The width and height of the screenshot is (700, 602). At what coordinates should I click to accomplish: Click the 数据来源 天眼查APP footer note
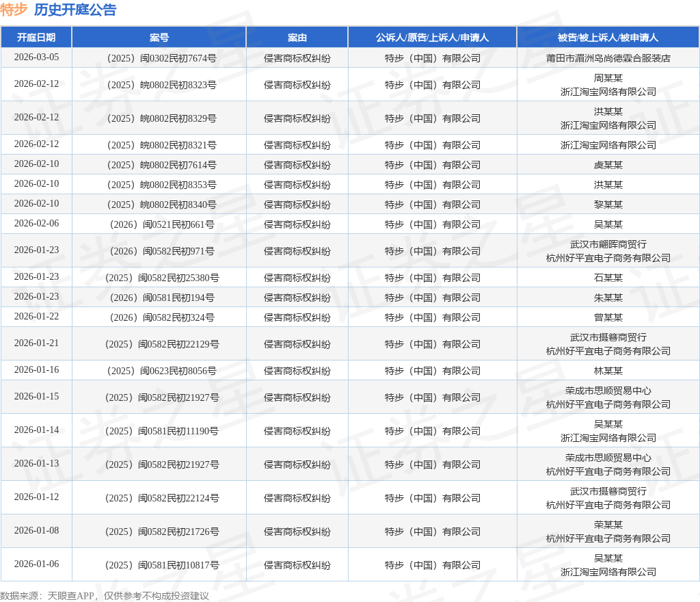105,596
